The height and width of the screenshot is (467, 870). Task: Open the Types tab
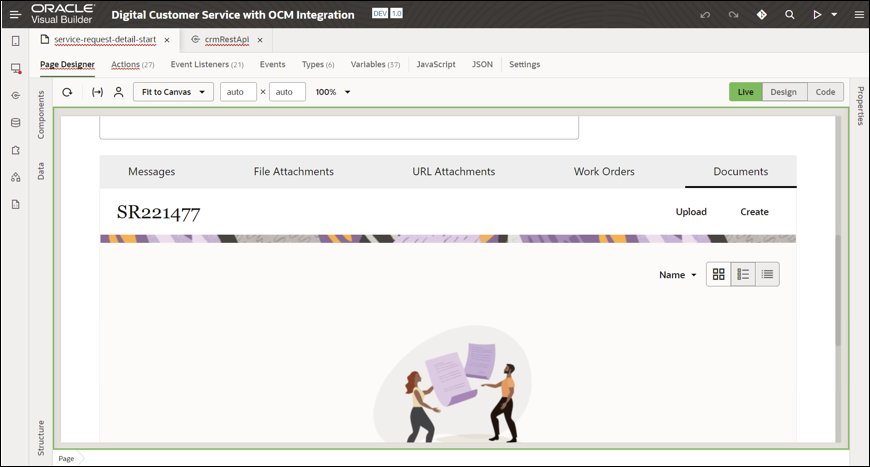click(x=318, y=64)
